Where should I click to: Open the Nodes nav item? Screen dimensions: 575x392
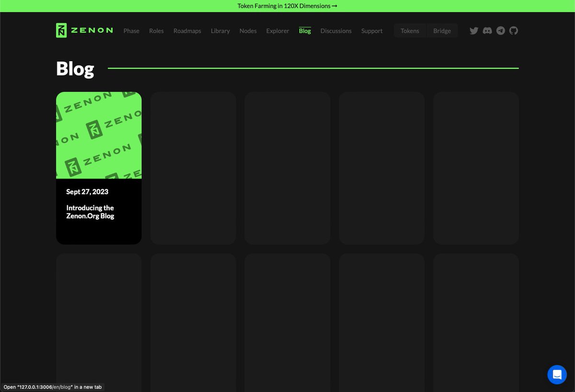(248, 31)
